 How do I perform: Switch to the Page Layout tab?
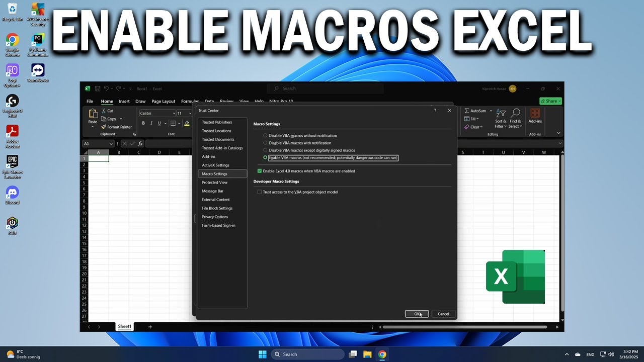point(164,101)
